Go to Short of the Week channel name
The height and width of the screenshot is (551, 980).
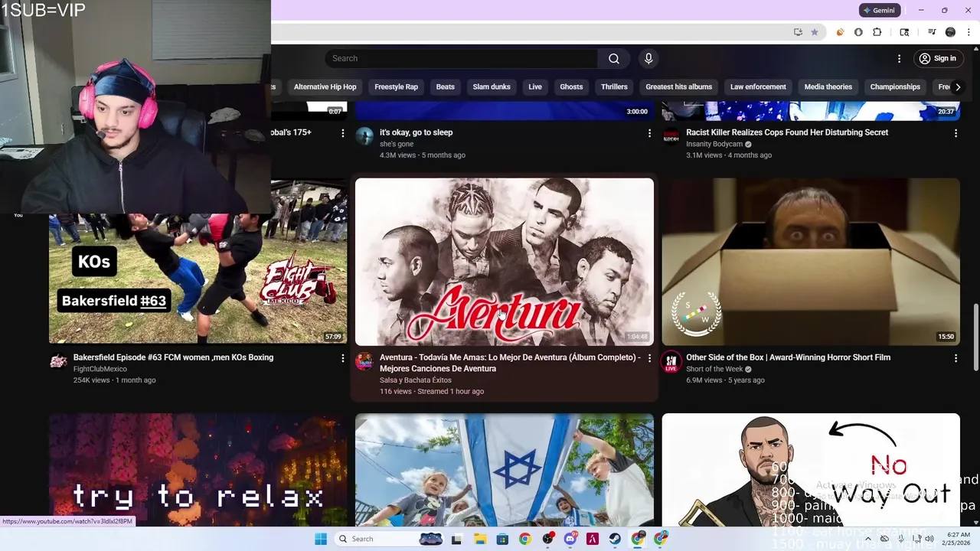point(714,369)
